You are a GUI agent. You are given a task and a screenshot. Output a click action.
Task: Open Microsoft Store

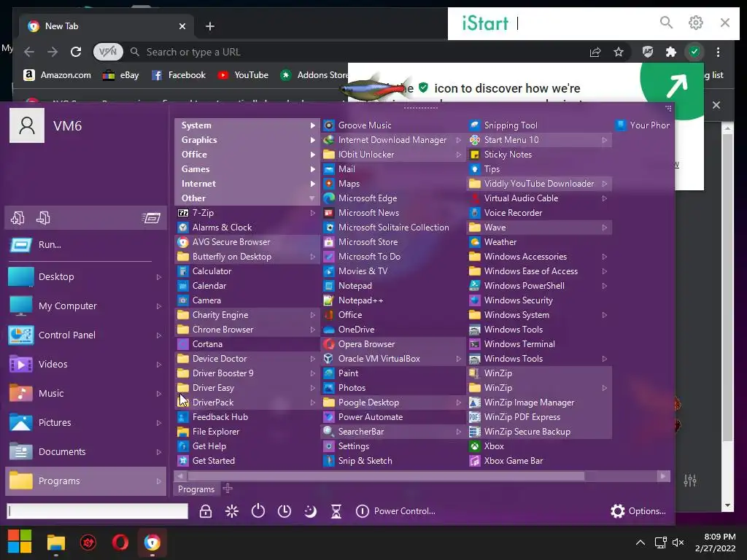pos(393,242)
